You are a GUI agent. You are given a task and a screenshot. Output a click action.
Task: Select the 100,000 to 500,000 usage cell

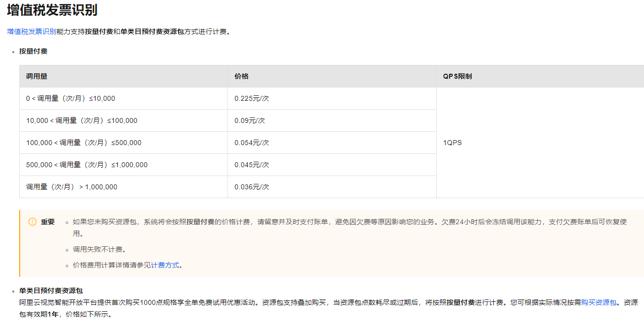click(84, 143)
